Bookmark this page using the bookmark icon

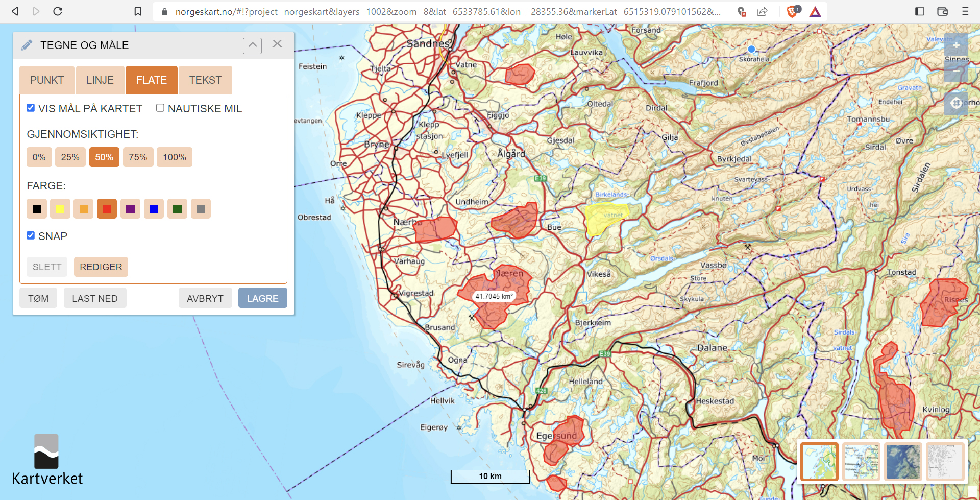[138, 11]
